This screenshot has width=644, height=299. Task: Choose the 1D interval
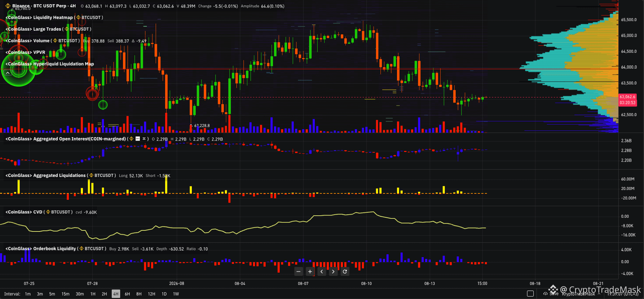(x=164, y=294)
